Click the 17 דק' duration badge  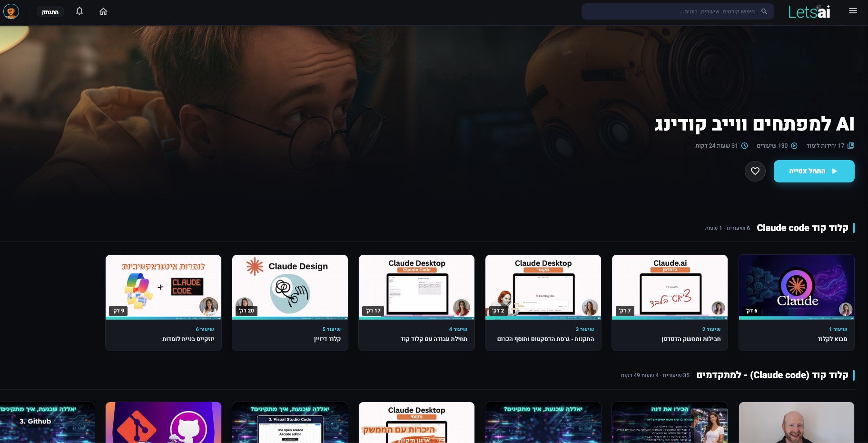(x=373, y=311)
